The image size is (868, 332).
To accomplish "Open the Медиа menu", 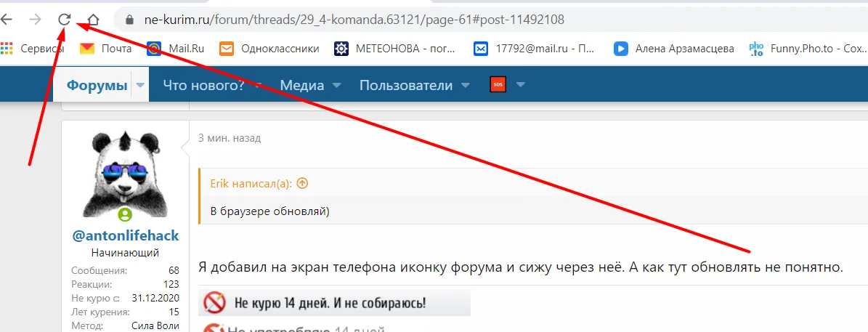I will click(301, 86).
